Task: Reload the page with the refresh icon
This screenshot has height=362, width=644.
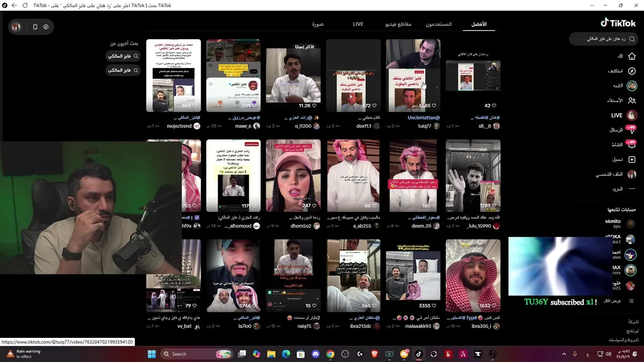Action: pos(25,6)
